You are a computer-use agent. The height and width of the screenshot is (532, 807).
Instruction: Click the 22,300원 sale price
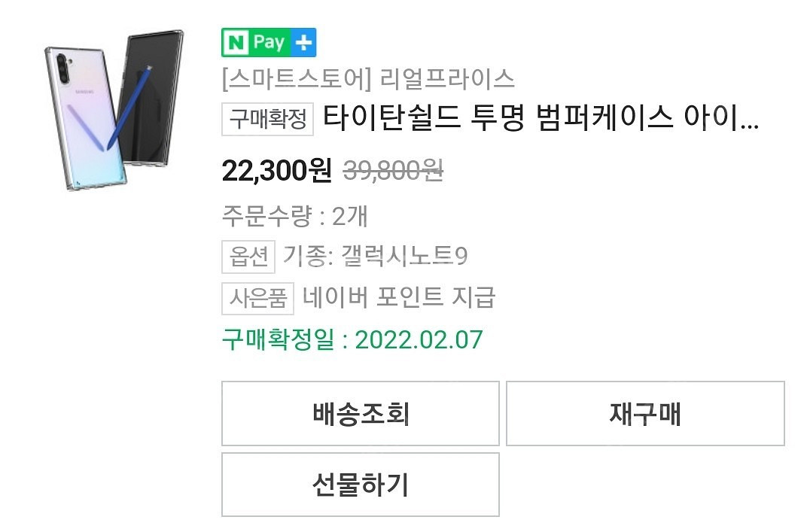pyautogui.click(x=277, y=170)
